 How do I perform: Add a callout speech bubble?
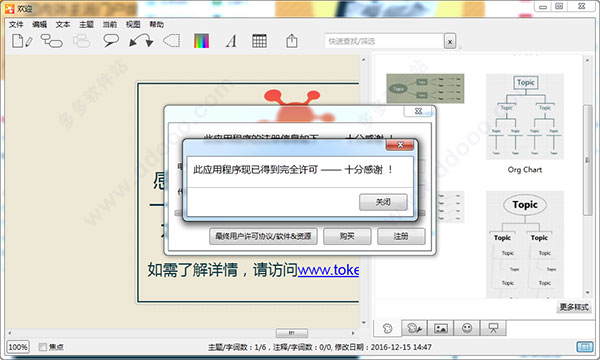click(111, 41)
